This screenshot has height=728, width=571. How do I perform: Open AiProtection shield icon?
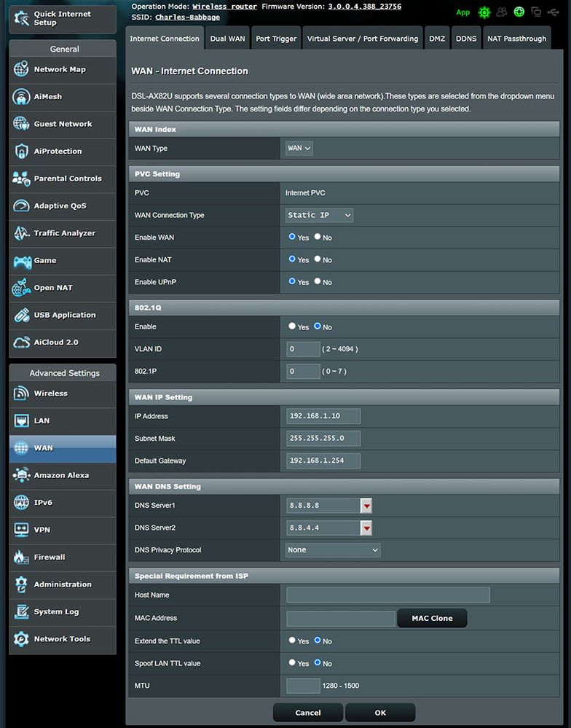[x=21, y=152]
